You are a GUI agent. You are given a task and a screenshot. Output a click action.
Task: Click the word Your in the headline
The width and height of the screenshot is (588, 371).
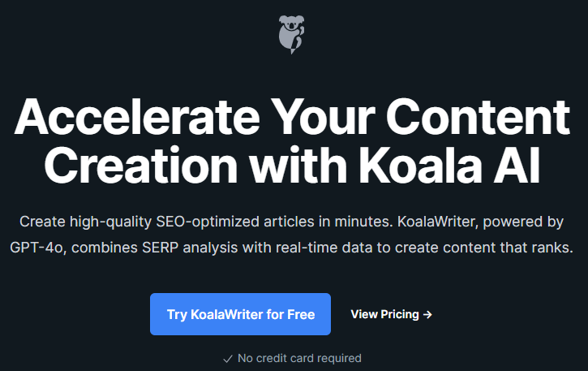[323, 116]
